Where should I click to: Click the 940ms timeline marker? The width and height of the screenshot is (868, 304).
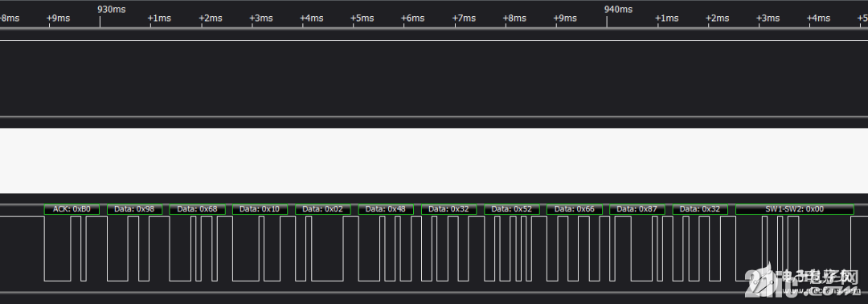[x=618, y=10]
